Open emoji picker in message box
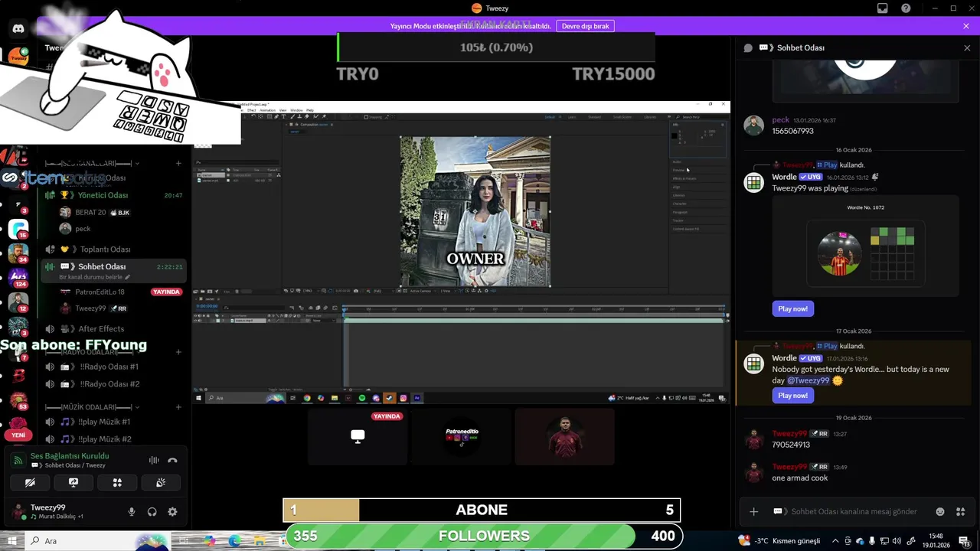Viewport: 980px width, 551px height. pyautogui.click(x=940, y=511)
